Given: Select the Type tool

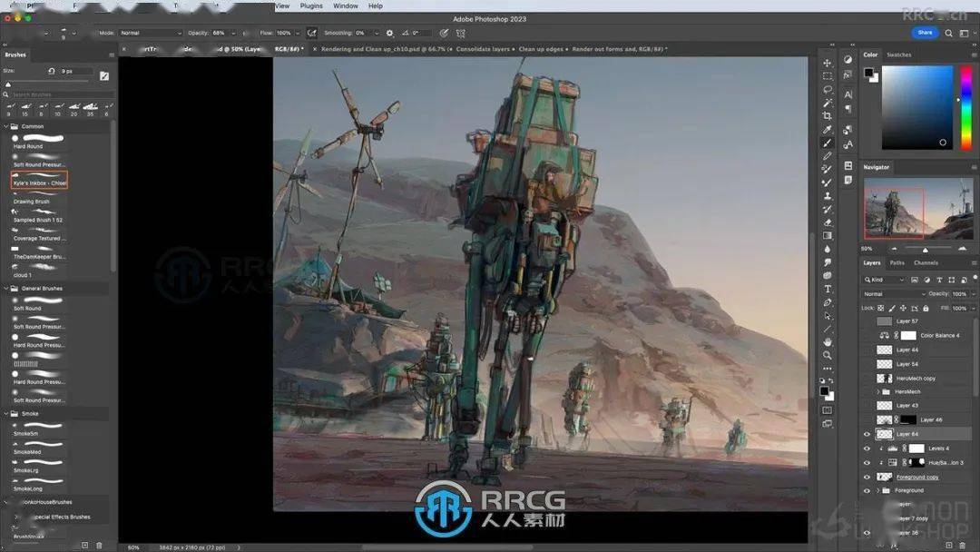Looking at the screenshot, I should coord(827,289).
